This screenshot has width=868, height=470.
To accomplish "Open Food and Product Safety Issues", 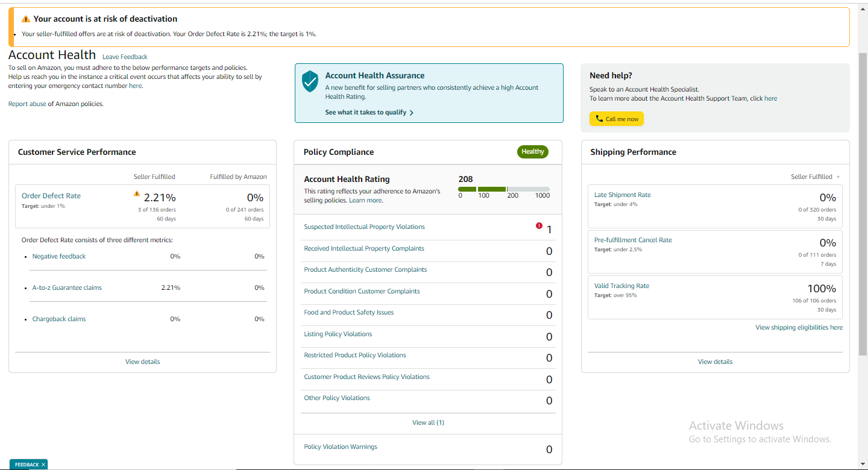I will tap(349, 312).
